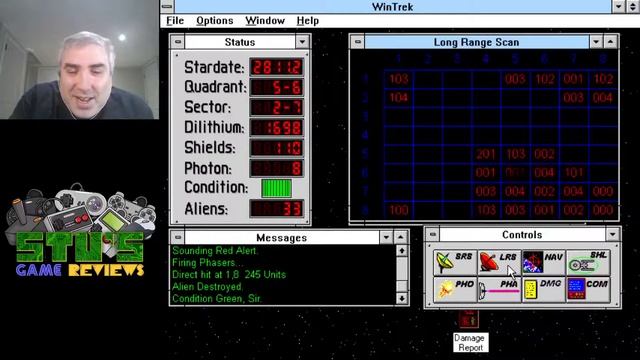Click the Photon readout 8
Viewport: 640px width, 360px height.
coord(277,168)
